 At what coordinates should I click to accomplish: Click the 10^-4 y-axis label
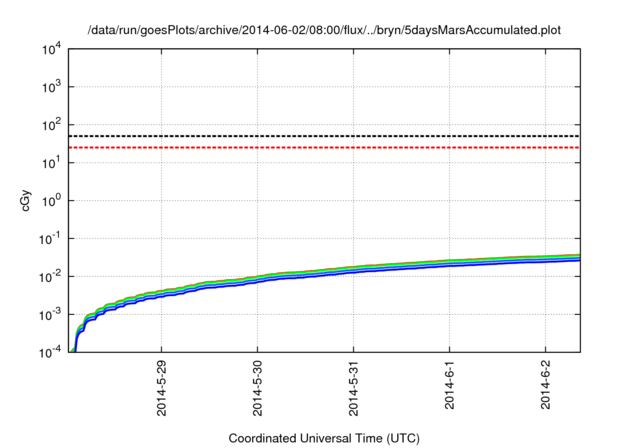pyautogui.click(x=50, y=352)
